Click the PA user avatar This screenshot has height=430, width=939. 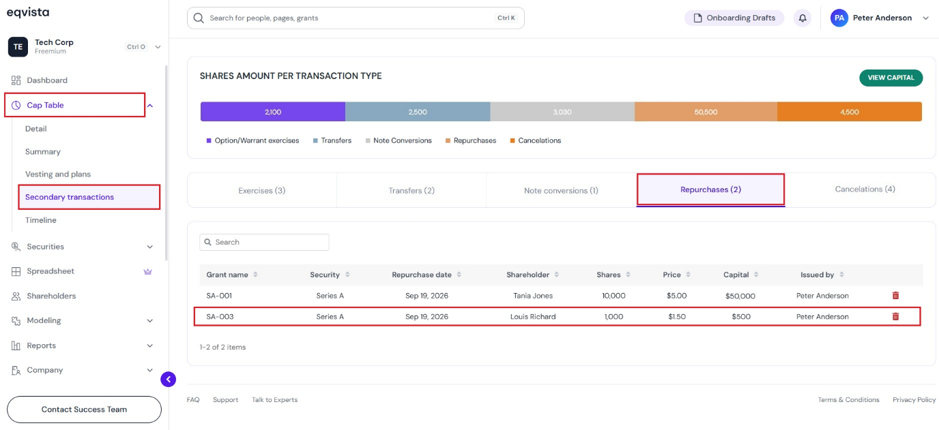(839, 18)
